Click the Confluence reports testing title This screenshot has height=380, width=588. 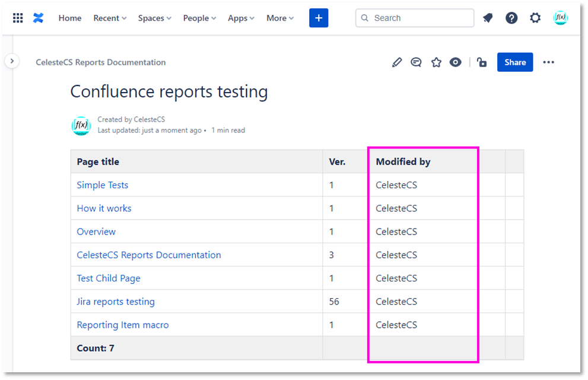[169, 92]
